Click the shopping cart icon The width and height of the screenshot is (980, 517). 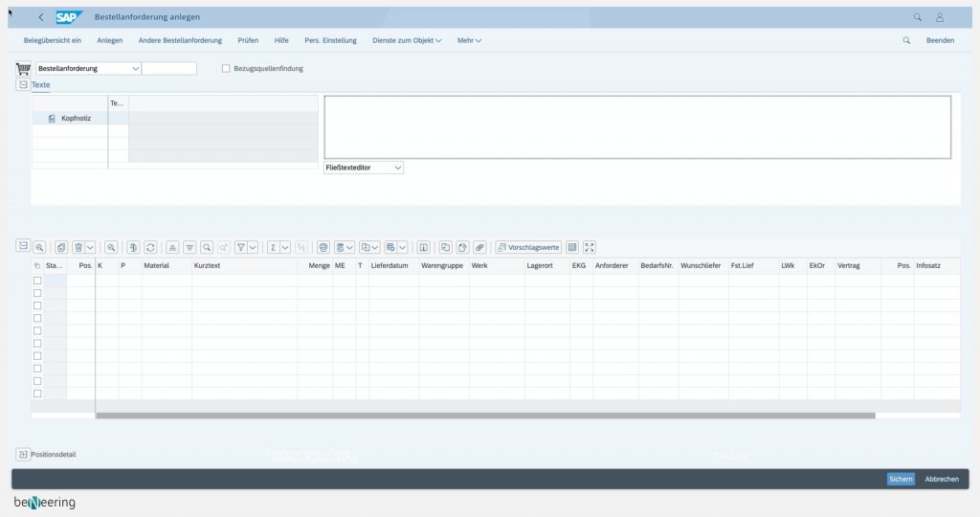23,69
